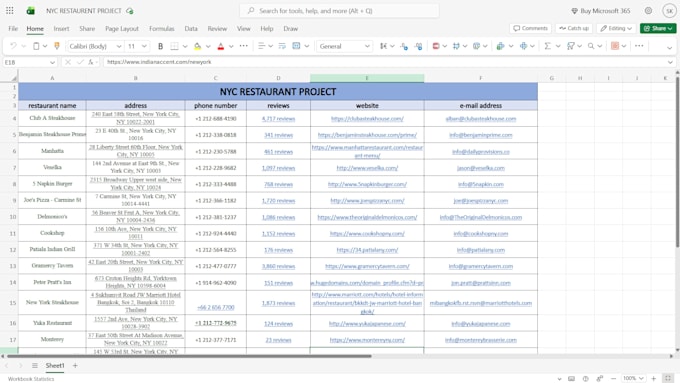
Task: Open the font size 11 dropdown
Action: [x=144, y=46]
